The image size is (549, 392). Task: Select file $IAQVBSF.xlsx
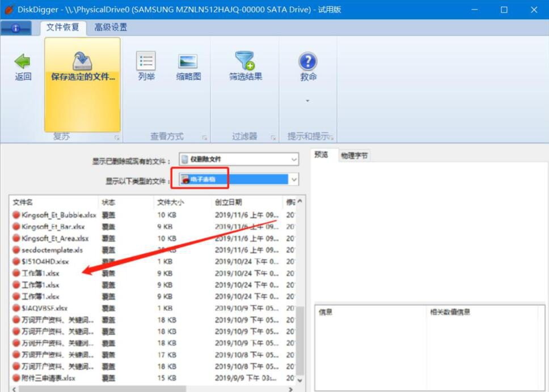[44, 308]
